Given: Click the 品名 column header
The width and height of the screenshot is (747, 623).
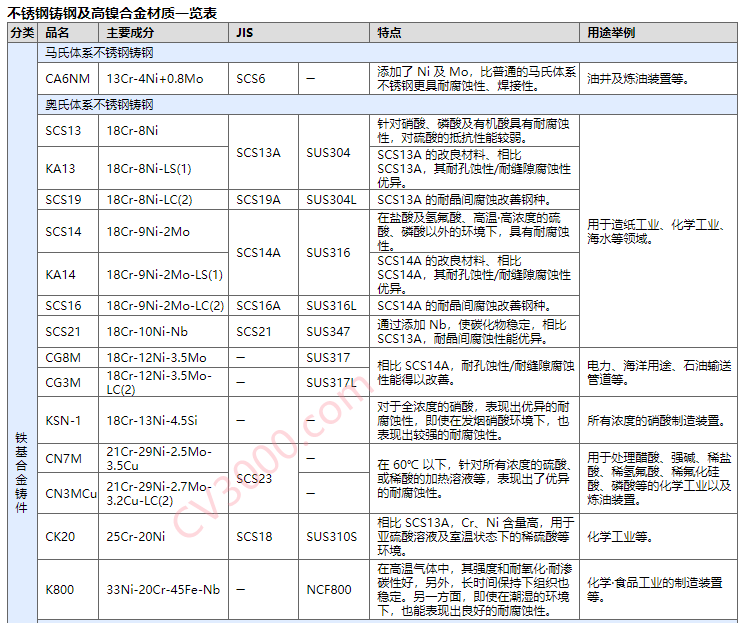Looking at the screenshot, I should pyautogui.click(x=58, y=33).
